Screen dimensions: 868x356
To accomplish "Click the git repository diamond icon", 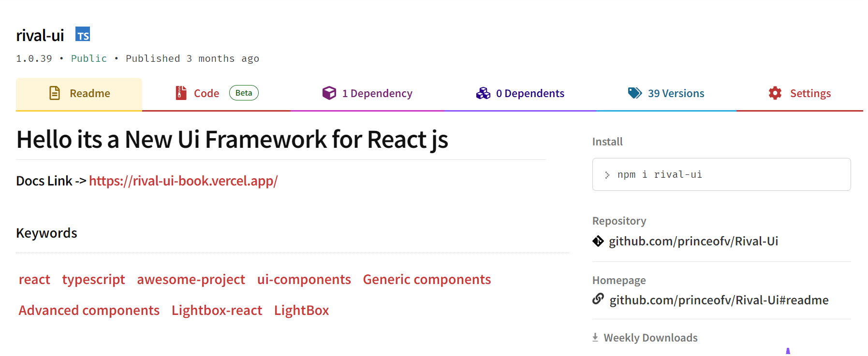I will pos(598,241).
